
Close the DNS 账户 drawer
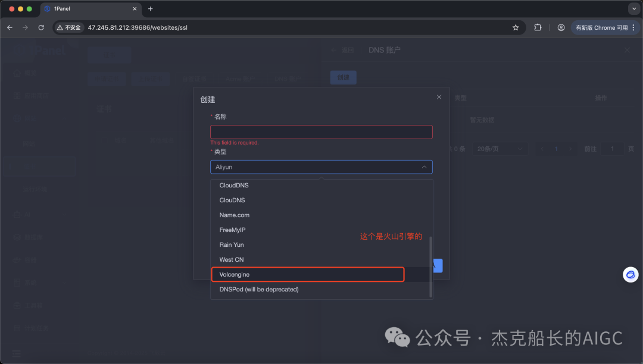coord(627,50)
